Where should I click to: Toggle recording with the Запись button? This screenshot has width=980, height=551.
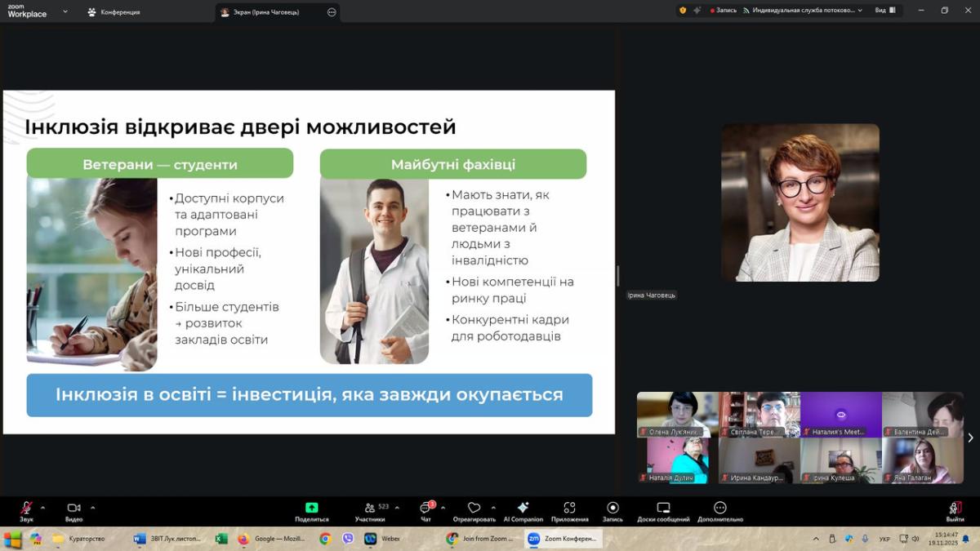coord(612,509)
